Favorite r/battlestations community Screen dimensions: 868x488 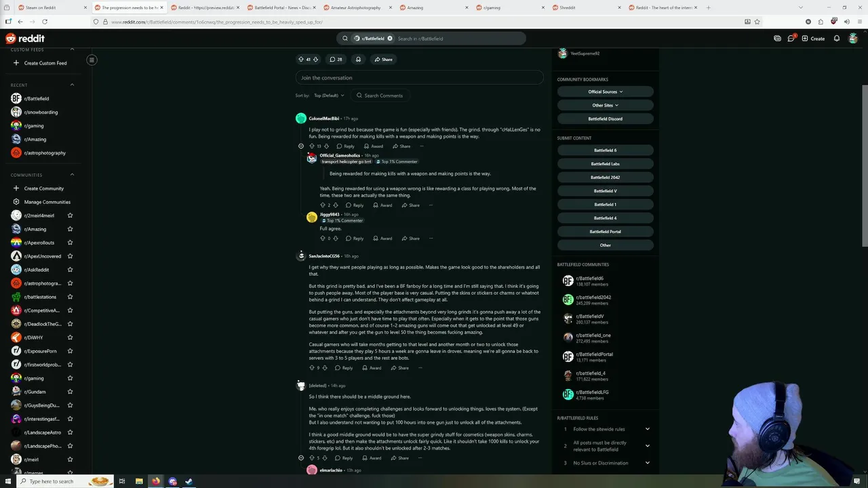(x=70, y=297)
